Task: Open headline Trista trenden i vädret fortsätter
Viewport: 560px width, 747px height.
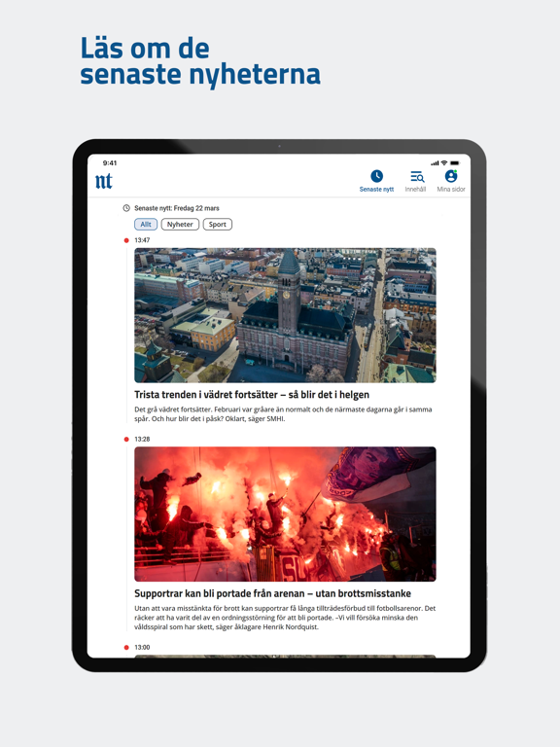Action: point(252,395)
